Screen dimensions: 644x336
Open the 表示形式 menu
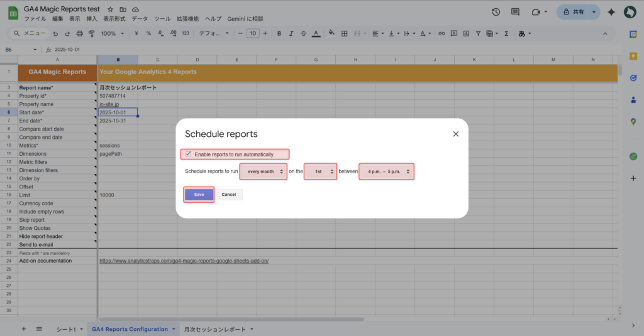[114, 19]
